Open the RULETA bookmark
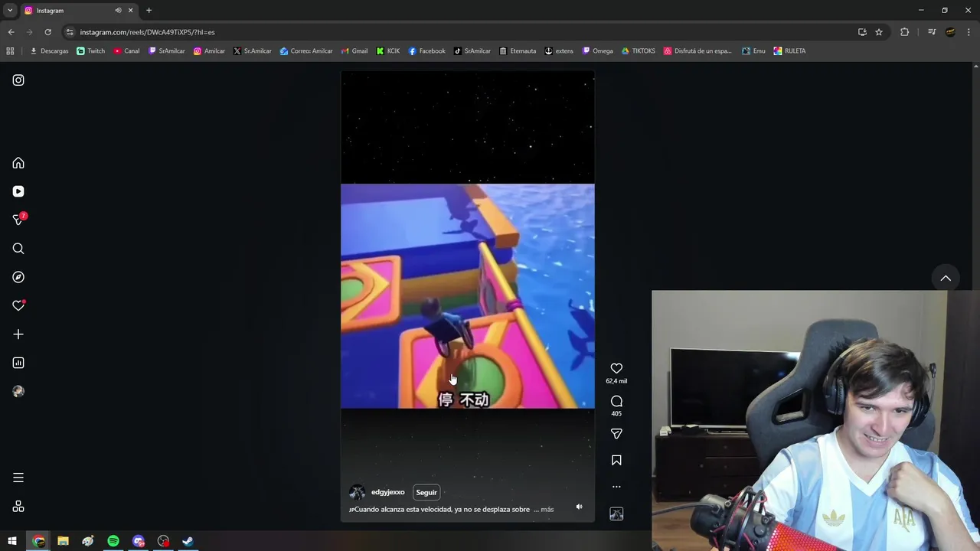The height and width of the screenshot is (551, 980). pos(789,51)
